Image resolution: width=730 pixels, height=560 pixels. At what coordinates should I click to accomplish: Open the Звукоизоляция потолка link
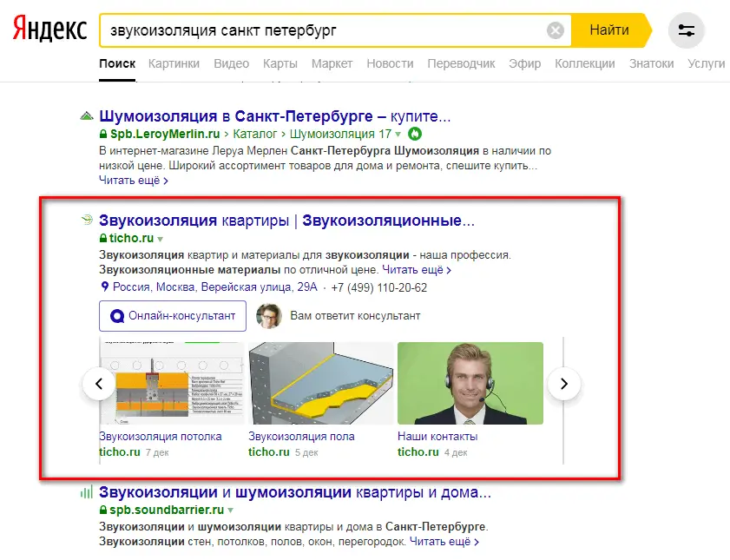[x=161, y=437]
